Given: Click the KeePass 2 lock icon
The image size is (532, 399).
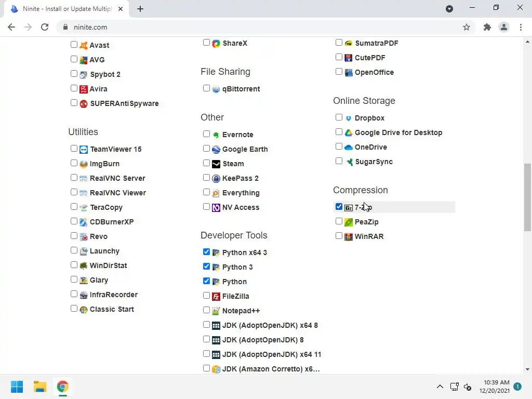Looking at the screenshot, I should 216,179.
